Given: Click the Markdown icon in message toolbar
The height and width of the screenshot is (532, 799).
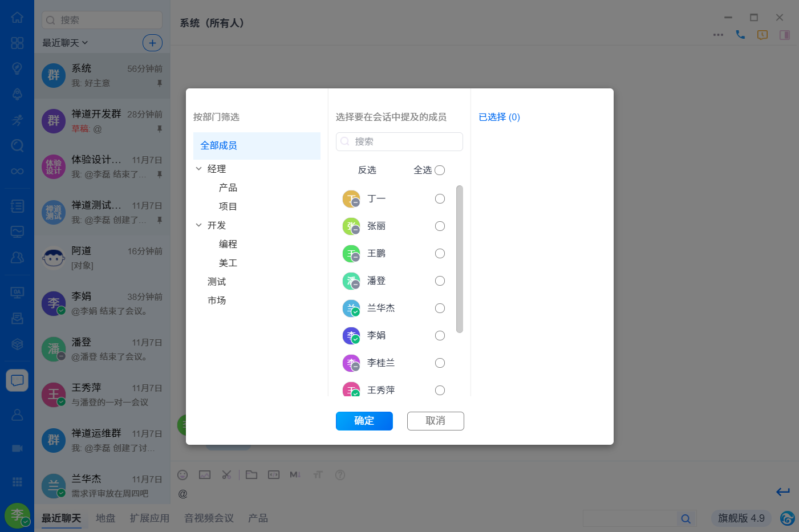Looking at the screenshot, I should (x=295, y=474).
